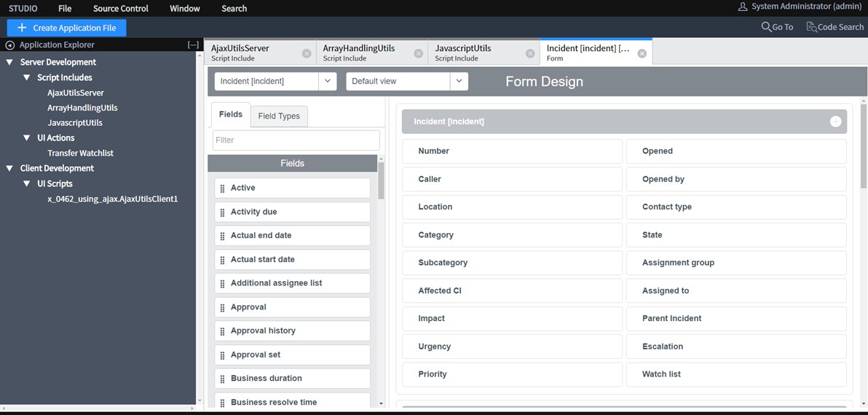Grab the drag handle of Active field

tap(223, 188)
